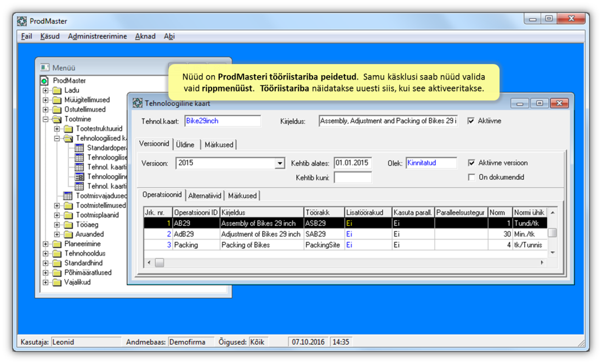Click the Planeerimine folder icon

57,244
